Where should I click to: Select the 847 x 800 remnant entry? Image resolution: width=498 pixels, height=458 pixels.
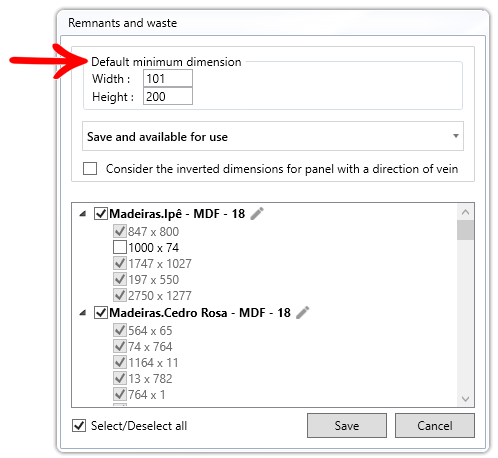pyautogui.click(x=153, y=231)
